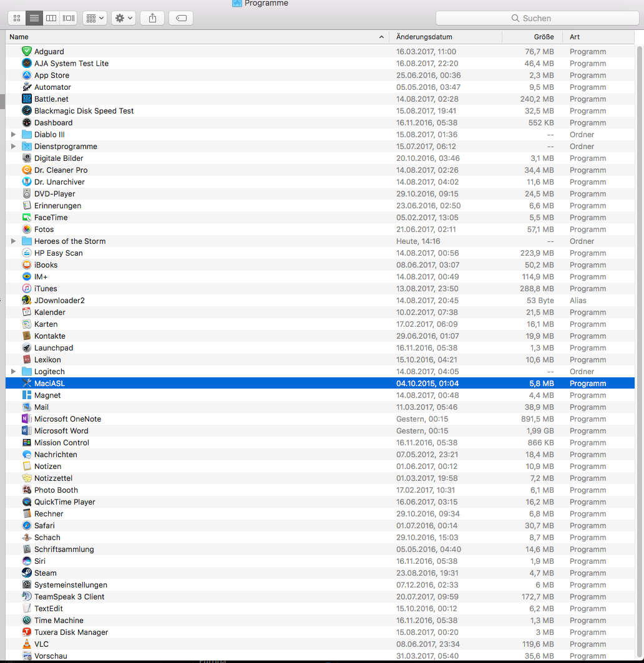Click the Nachrichten file name
The image size is (644, 663).
[x=56, y=454]
